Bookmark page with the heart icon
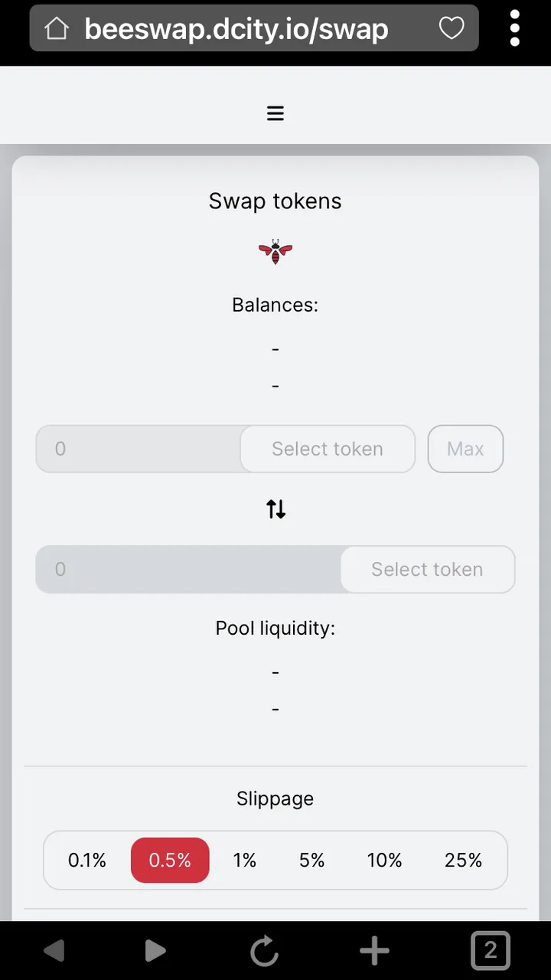 point(452,29)
